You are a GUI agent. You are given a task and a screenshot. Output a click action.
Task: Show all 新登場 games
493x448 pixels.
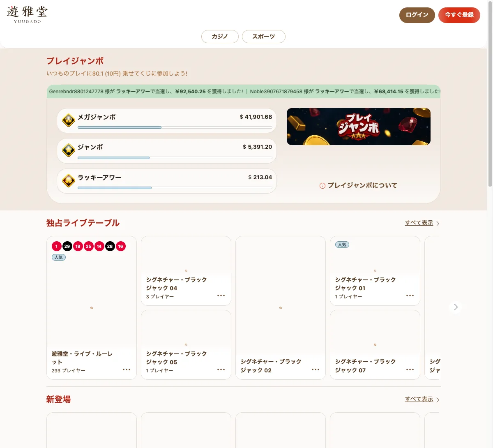point(419,399)
